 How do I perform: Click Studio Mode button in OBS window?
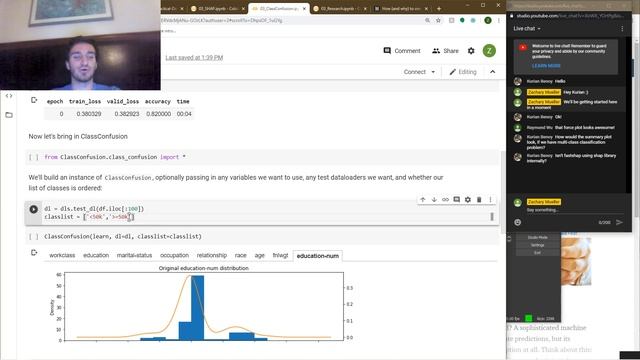coord(538,238)
